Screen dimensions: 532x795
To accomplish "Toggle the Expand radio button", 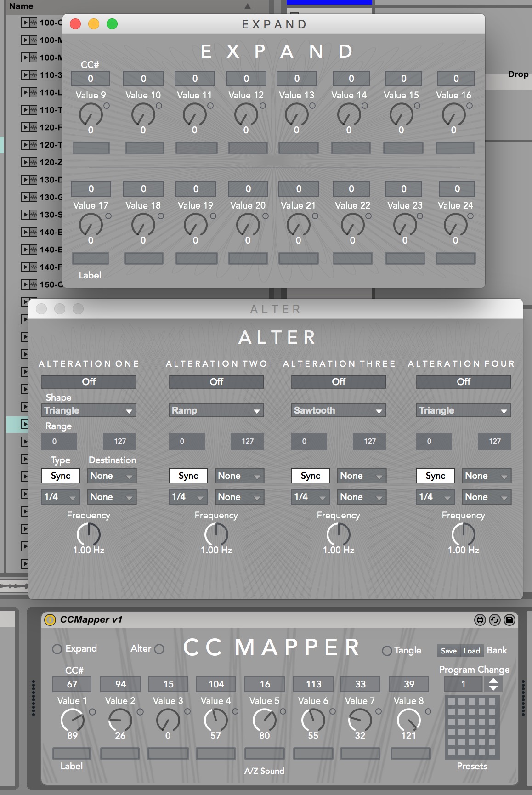I will pyautogui.click(x=57, y=649).
